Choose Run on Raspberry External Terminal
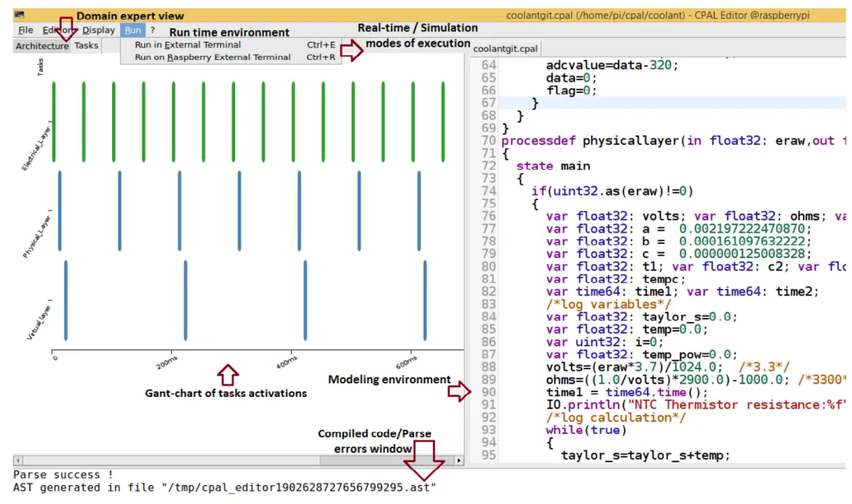The image size is (852, 504). coord(212,57)
